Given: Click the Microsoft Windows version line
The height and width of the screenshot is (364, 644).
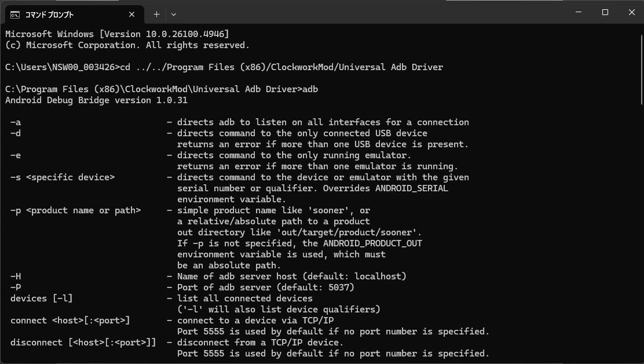Looking at the screenshot, I should point(117,34).
